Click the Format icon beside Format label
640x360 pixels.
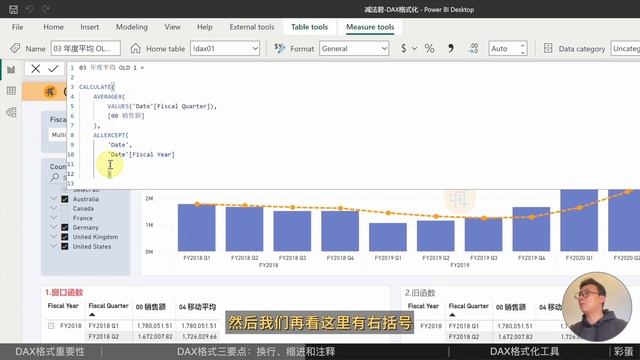click(x=280, y=49)
